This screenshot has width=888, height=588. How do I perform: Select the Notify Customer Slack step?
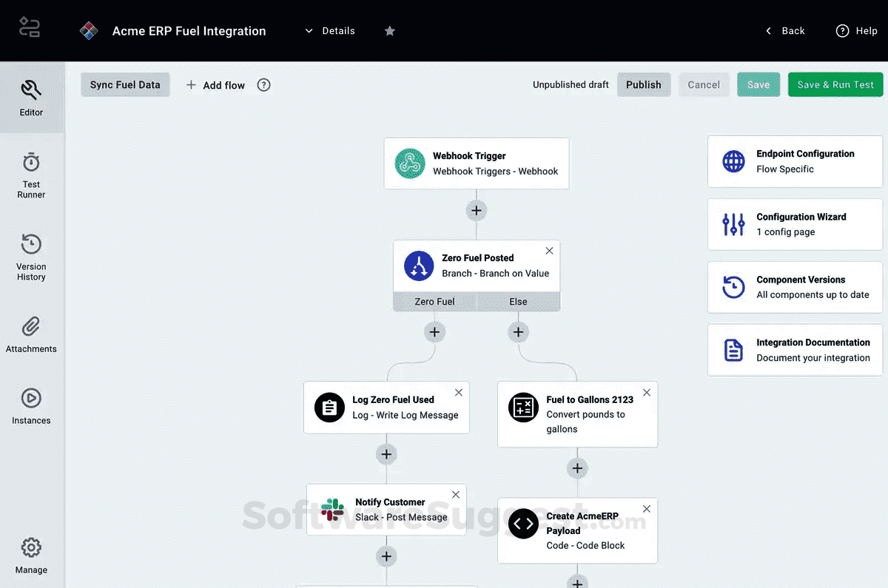pyautogui.click(x=386, y=508)
